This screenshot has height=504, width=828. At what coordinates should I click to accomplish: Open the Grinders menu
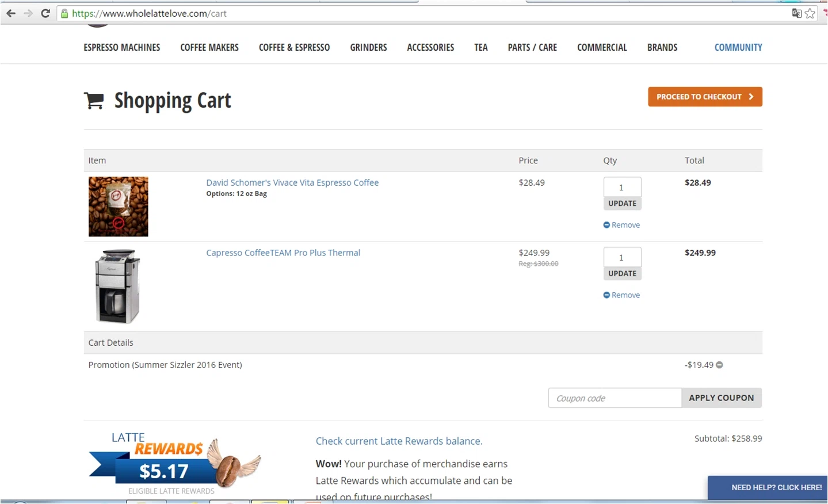(x=368, y=47)
